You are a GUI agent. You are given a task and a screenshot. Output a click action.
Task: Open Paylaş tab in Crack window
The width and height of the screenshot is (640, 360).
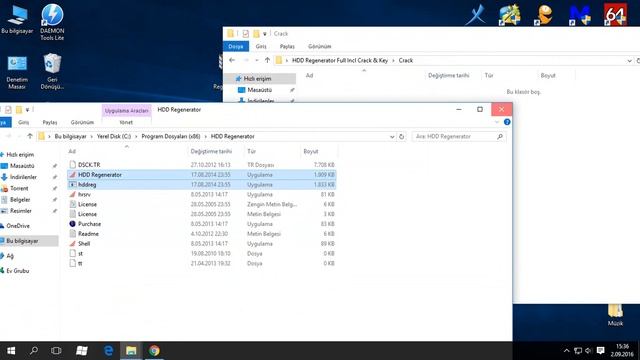(x=287, y=47)
